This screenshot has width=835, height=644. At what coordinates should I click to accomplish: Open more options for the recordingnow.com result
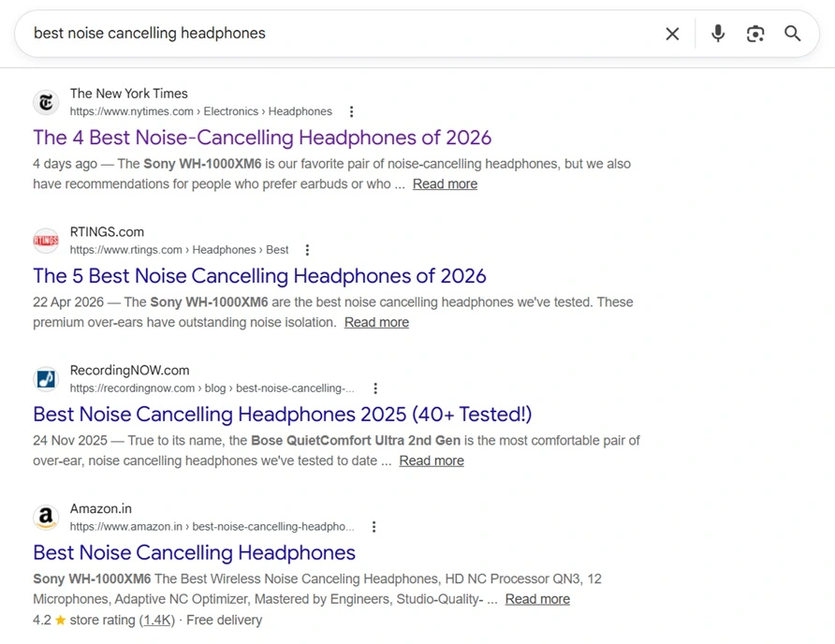point(375,388)
